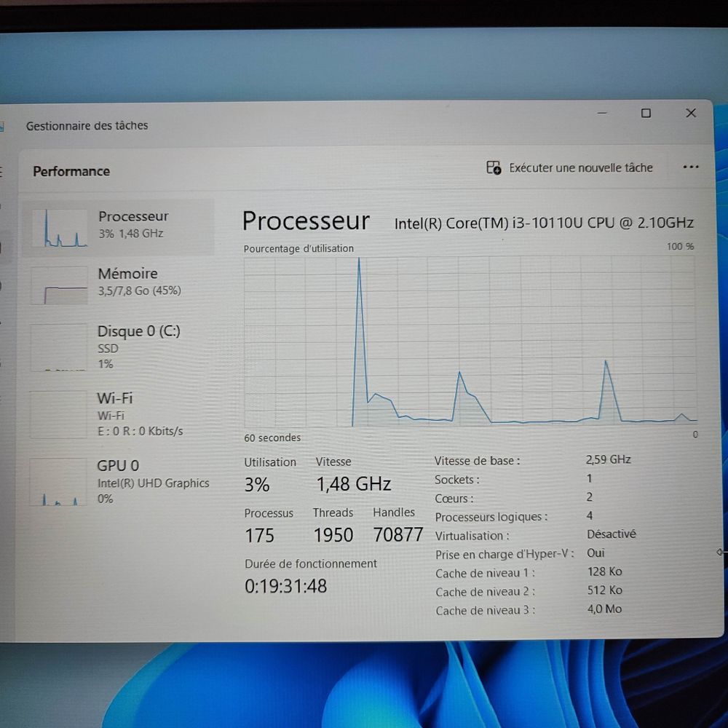Click the 175 processus value
Screen dimensions: 728x728
260,535
